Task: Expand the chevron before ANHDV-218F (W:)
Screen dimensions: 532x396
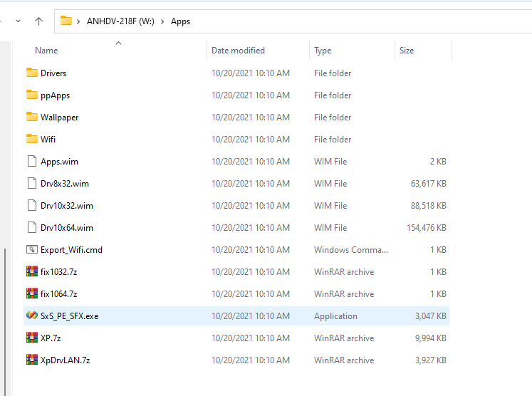Action: click(78, 21)
